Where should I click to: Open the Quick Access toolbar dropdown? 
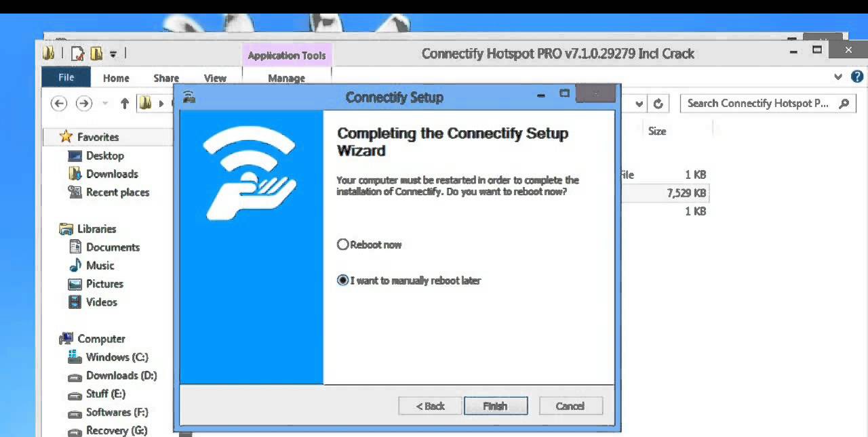(x=114, y=53)
